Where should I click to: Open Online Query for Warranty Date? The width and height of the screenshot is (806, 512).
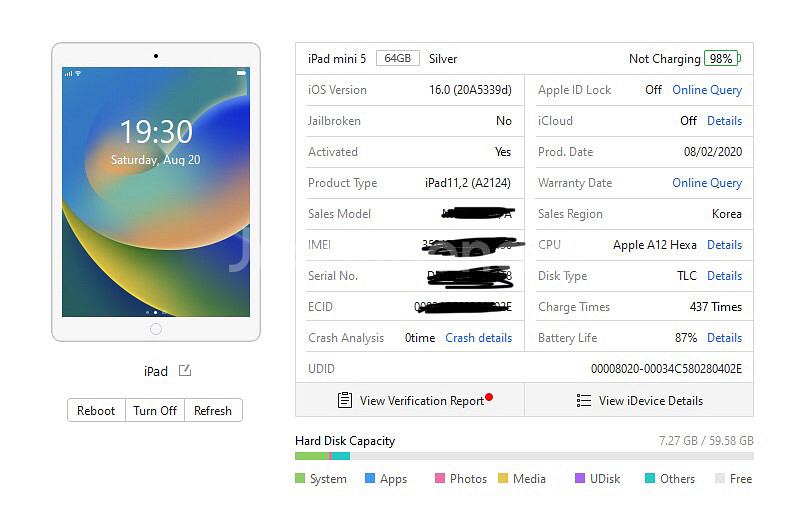click(707, 183)
